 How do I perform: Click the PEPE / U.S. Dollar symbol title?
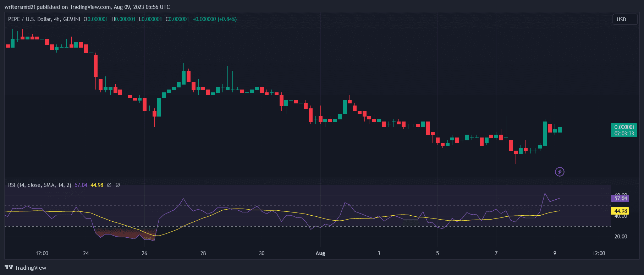(x=44, y=19)
